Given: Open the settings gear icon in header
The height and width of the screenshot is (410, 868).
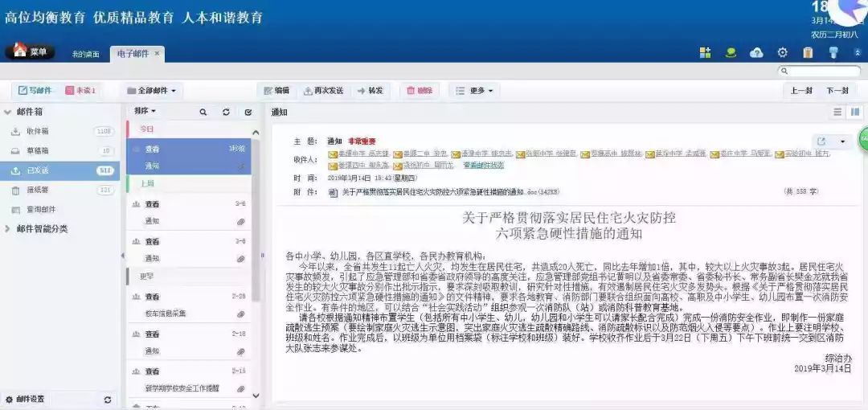Looking at the screenshot, I should [x=782, y=52].
